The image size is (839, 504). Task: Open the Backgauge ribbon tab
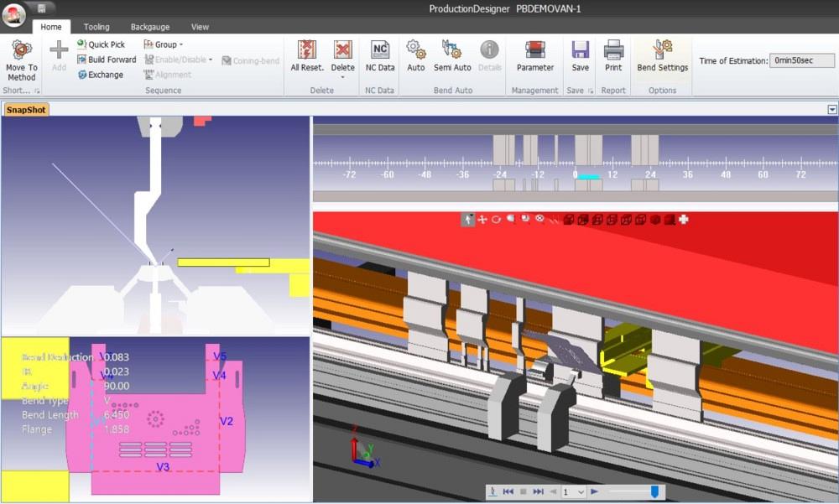coord(151,26)
